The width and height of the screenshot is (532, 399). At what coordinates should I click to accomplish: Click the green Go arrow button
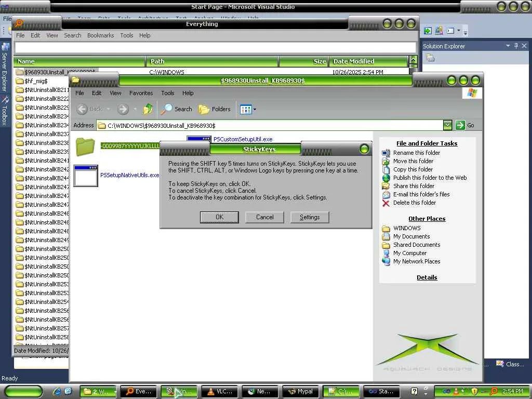460,125
